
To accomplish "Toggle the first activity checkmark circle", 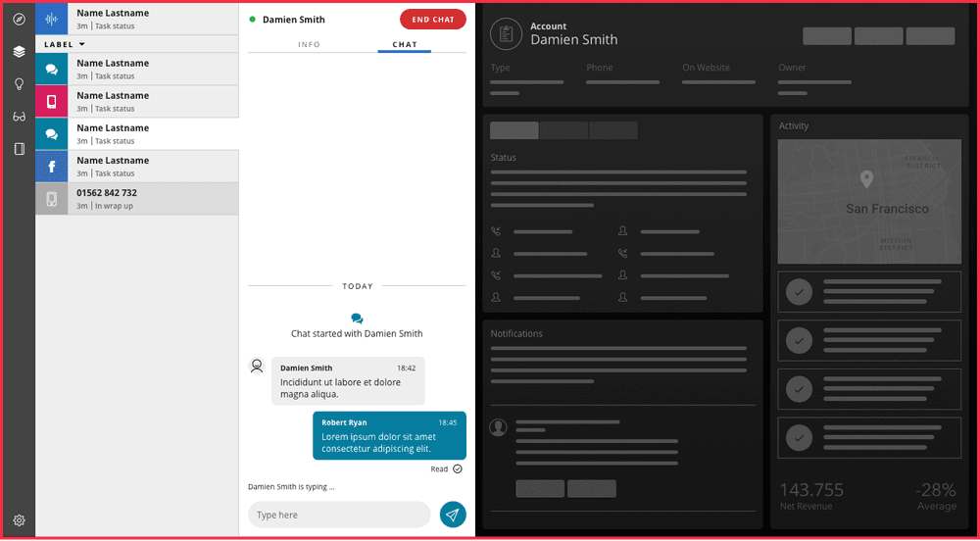I will click(800, 291).
